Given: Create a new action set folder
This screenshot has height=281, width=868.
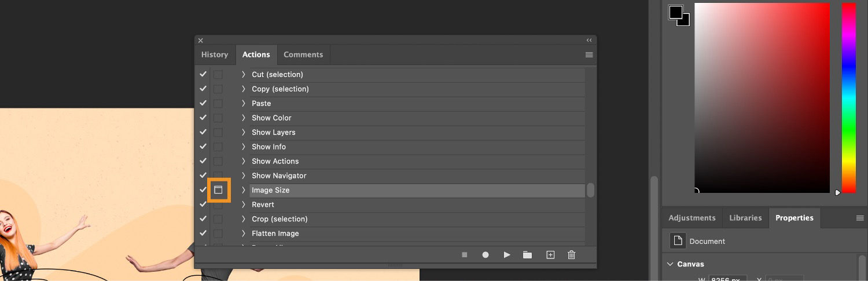Looking at the screenshot, I should tap(527, 254).
